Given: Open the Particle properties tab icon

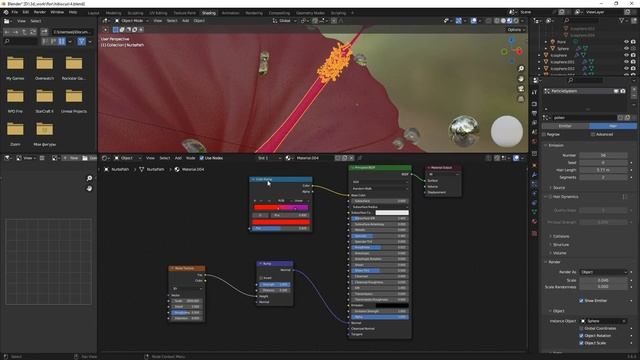Looking at the screenshot, I should pyautogui.click(x=534, y=184).
